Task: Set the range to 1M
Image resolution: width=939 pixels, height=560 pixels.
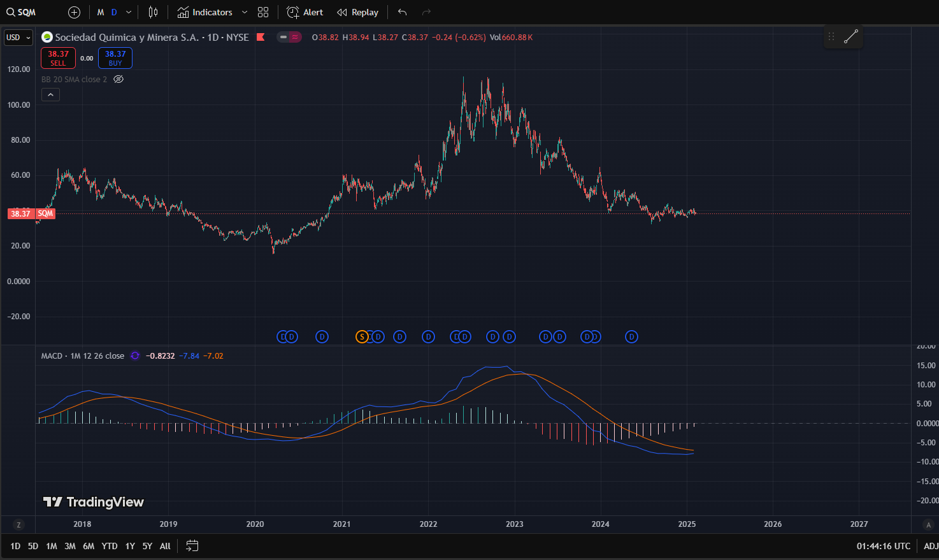Action: point(52,546)
